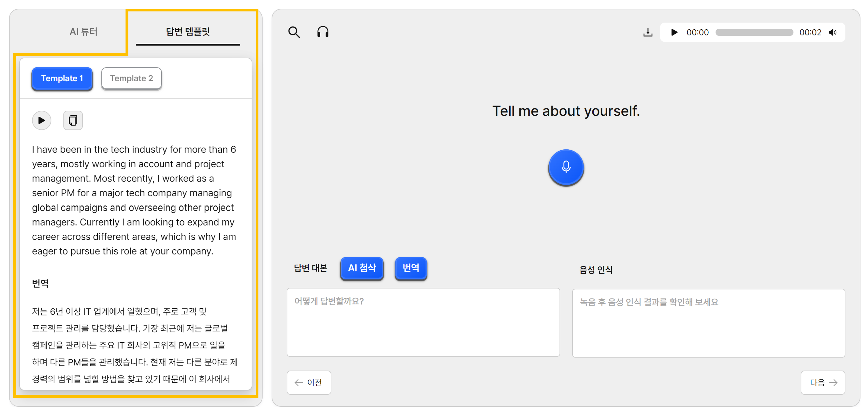The width and height of the screenshot is (868, 411).
Task: Focus the 어떻게 답변할까요? script field
Action: click(423, 322)
